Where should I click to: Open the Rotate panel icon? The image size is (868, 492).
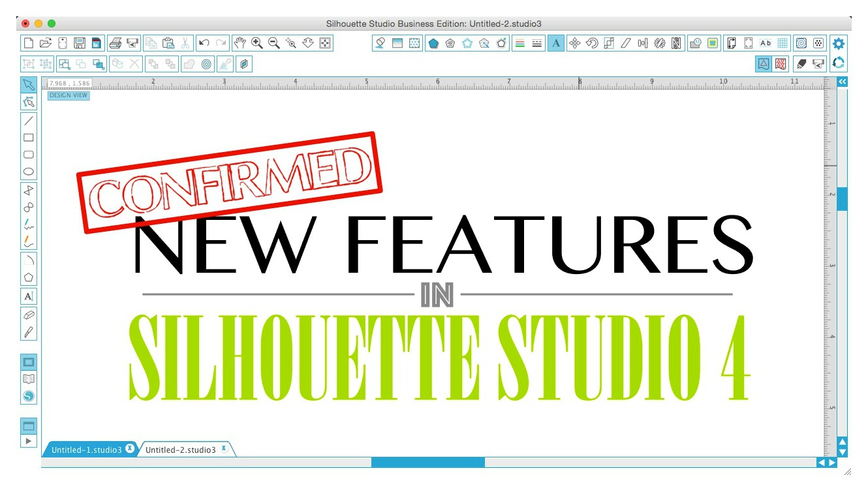592,43
